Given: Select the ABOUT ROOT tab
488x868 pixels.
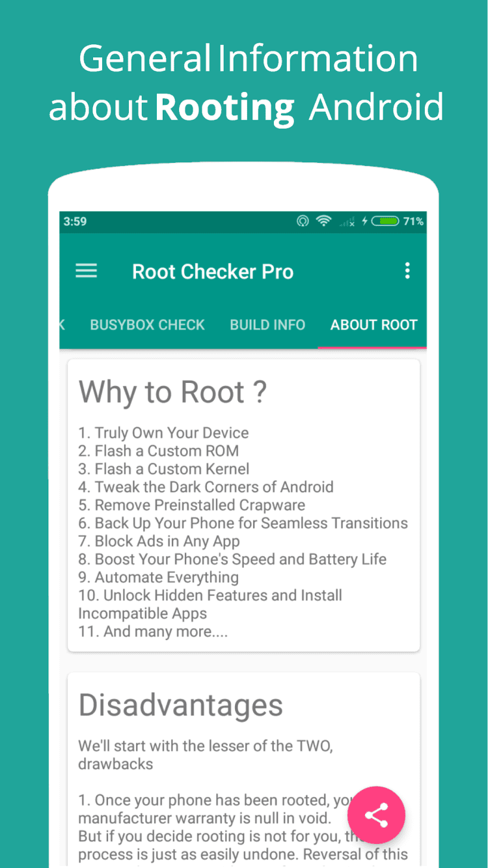Looking at the screenshot, I should click(373, 325).
